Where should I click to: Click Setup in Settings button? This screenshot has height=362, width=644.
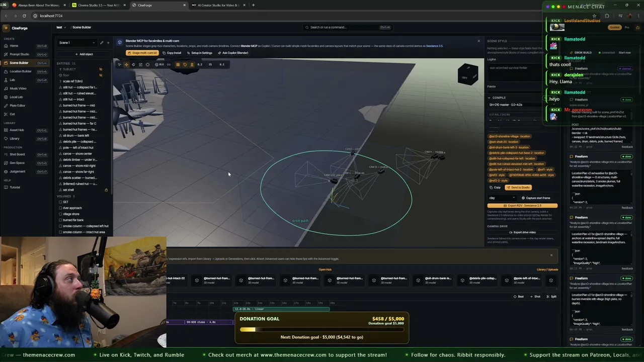[x=200, y=53]
